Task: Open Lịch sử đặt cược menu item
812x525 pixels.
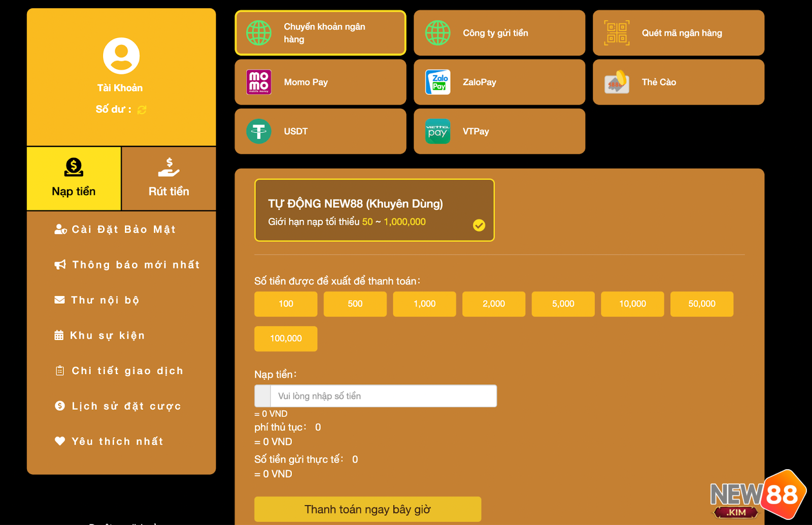Action: [118, 406]
